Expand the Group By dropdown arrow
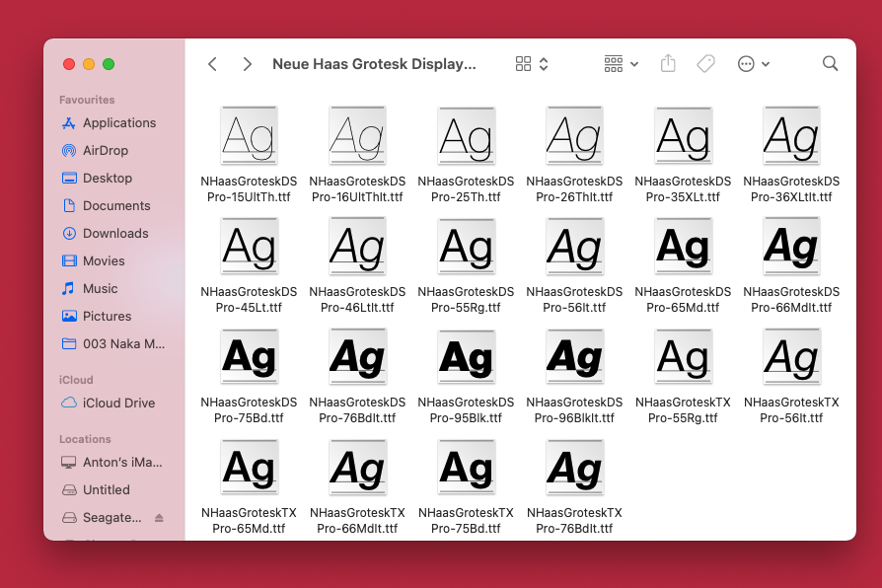 634,64
